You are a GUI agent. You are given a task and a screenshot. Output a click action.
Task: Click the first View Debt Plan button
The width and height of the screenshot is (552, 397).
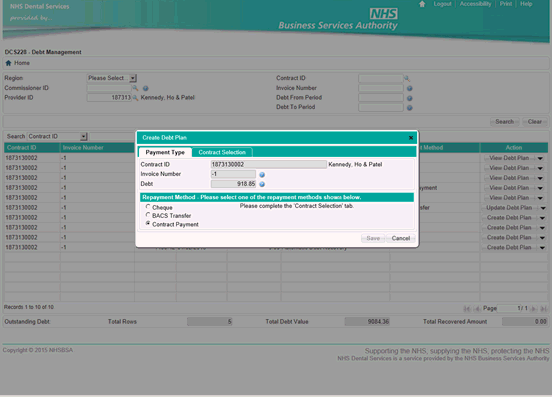click(x=509, y=158)
